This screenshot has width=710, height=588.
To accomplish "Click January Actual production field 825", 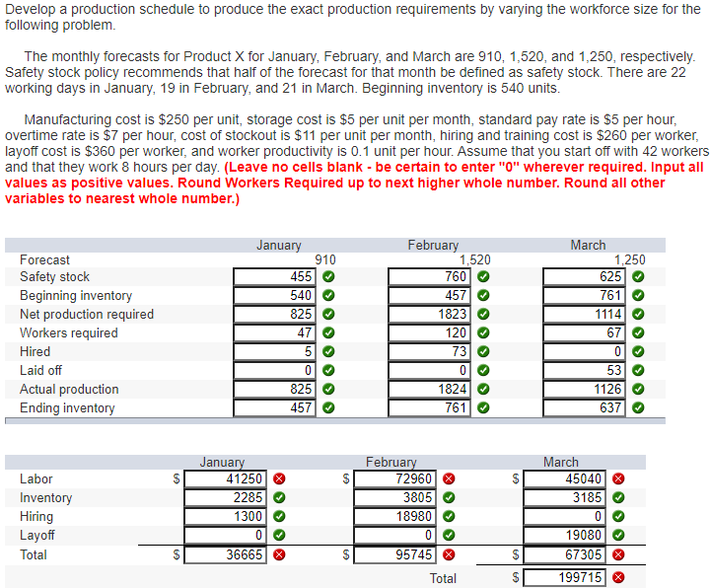I will pyautogui.click(x=275, y=389).
